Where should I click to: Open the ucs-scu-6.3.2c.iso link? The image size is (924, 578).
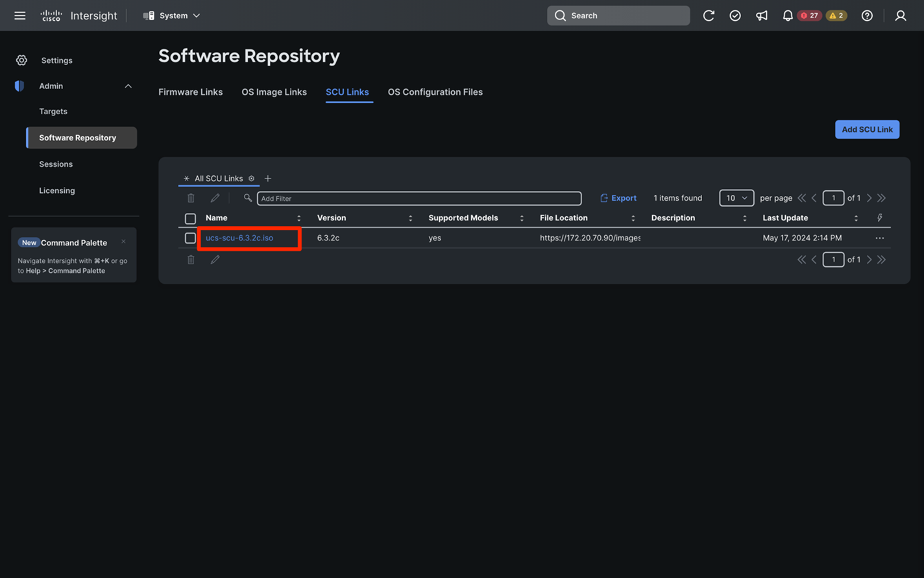tap(239, 238)
